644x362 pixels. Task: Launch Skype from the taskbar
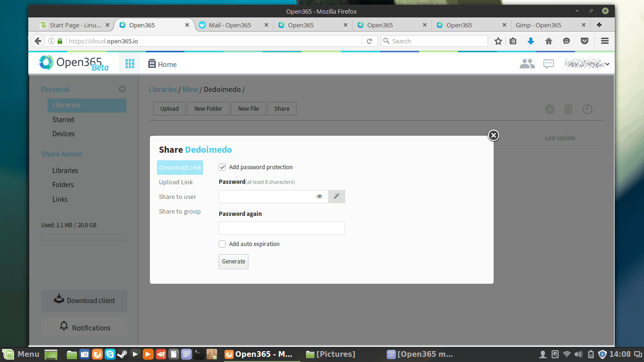pyautogui.click(x=110, y=354)
